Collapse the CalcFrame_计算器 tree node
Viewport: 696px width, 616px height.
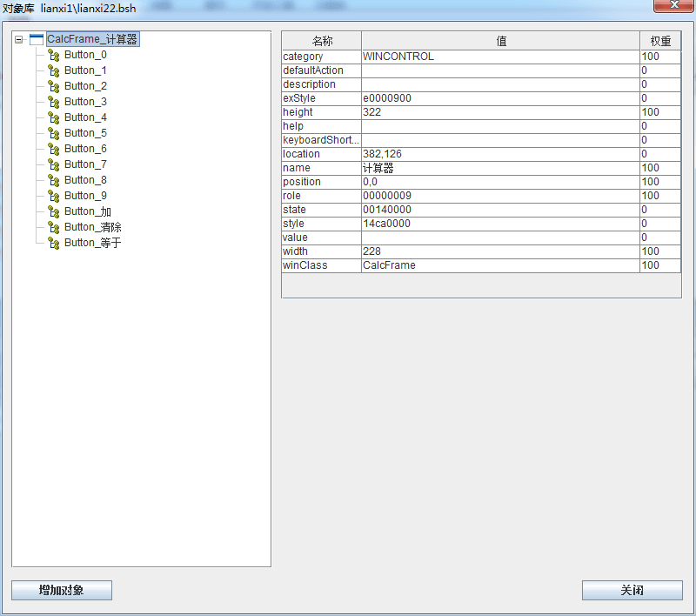click(19, 39)
